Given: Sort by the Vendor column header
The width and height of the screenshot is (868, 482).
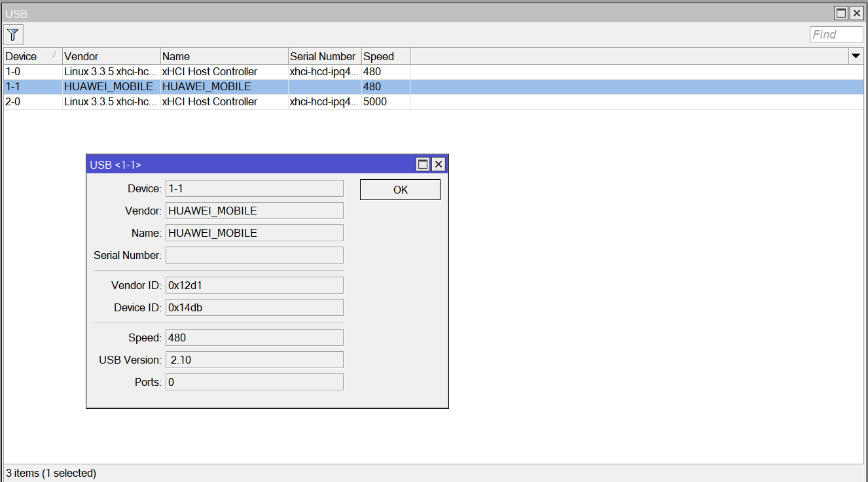Looking at the screenshot, I should [x=111, y=56].
